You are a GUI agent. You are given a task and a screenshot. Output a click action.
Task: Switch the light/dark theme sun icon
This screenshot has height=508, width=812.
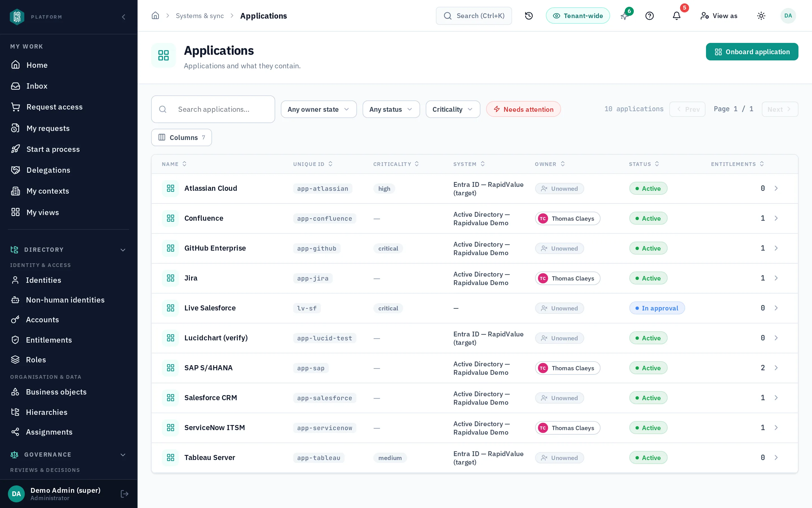click(761, 16)
